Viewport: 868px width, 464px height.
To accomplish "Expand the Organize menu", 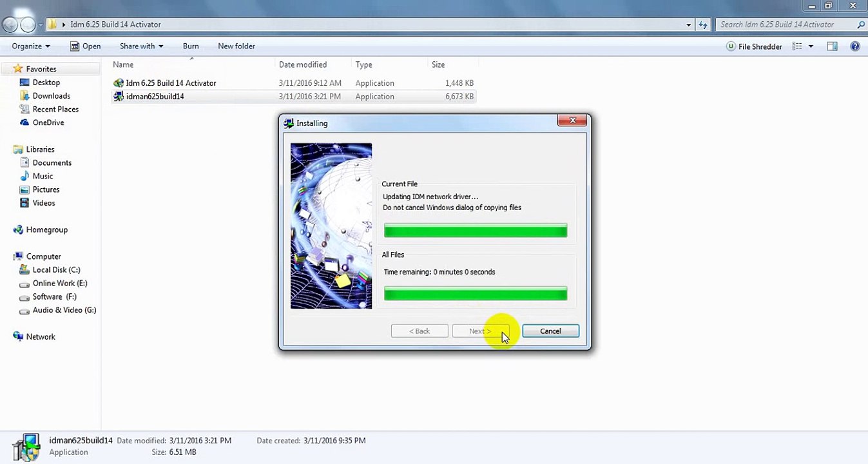I will point(31,46).
